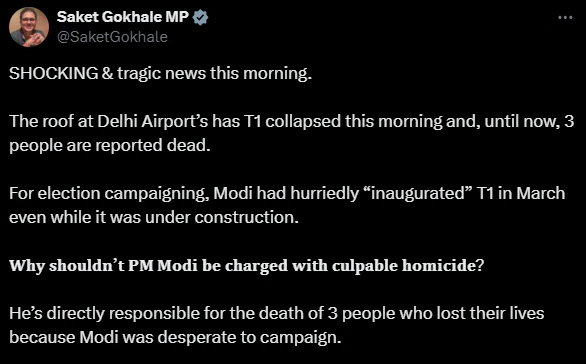Click the line 'even while it was under construction.'
586x364 pixels.
[x=154, y=218]
